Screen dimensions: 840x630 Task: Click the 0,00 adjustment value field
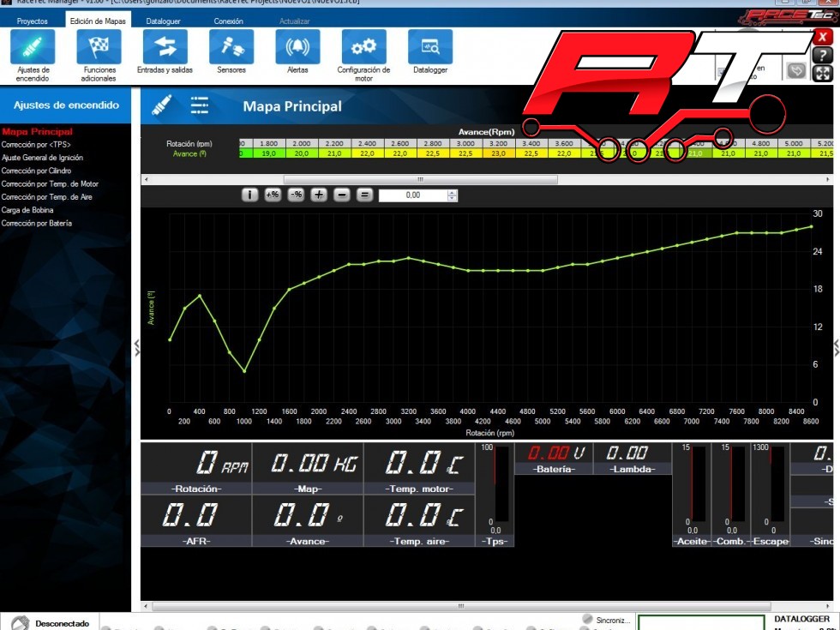[413, 195]
